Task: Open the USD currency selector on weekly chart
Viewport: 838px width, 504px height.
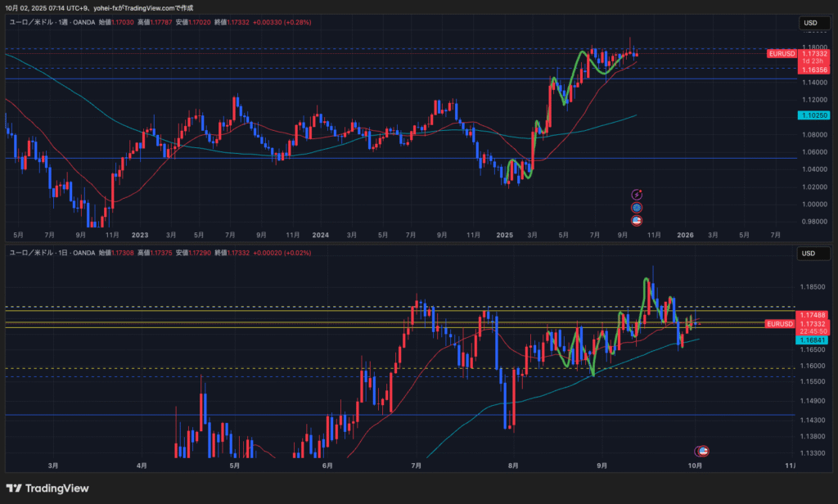Action: tap(810, 23)
